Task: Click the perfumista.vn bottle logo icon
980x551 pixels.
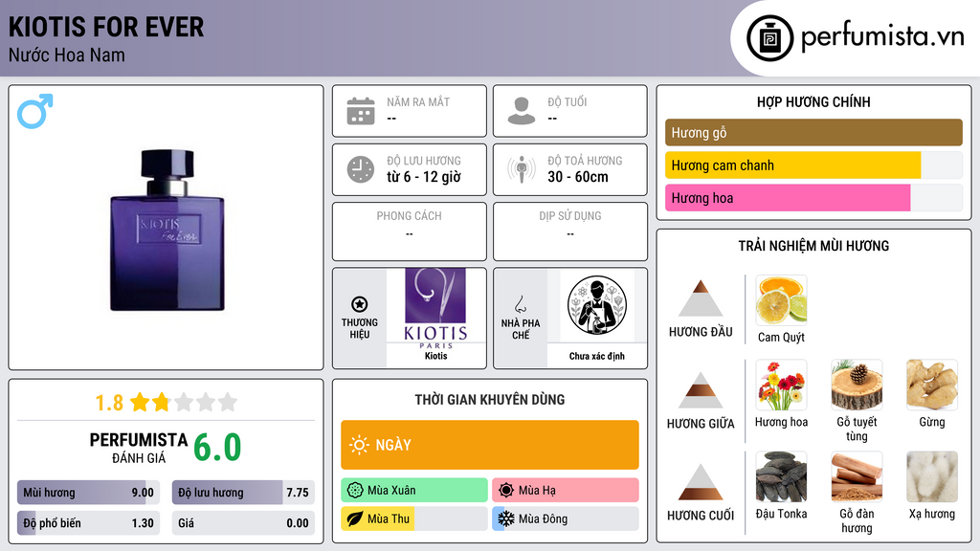Action: [770, 38]
